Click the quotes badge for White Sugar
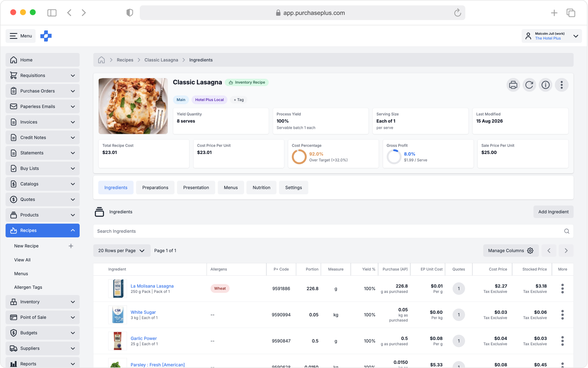Image resolution: width=588 pixels, height=368 pixels. [x=458, y=315]
